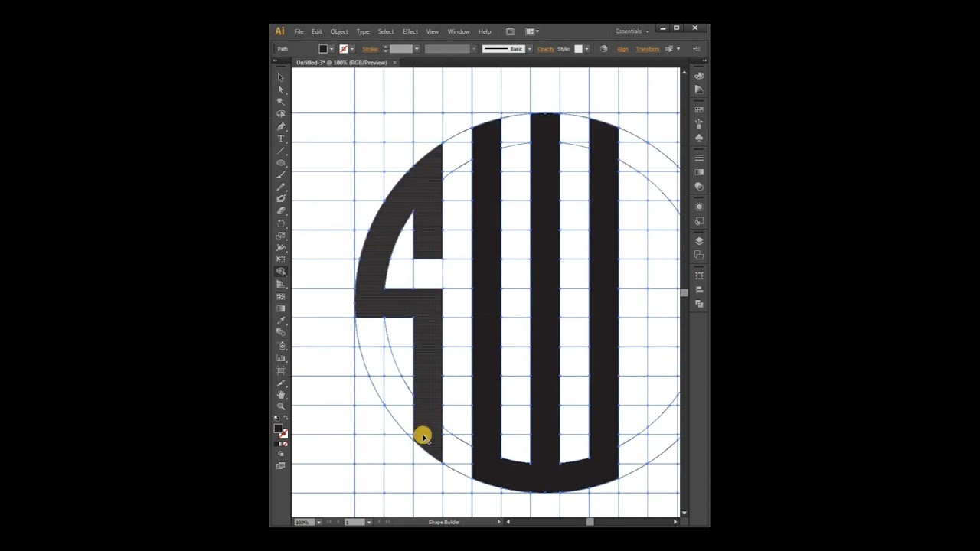Select the Eyedropper tool
The height and width of the screenshot is (551, 980).
click(x=281, y=321)
